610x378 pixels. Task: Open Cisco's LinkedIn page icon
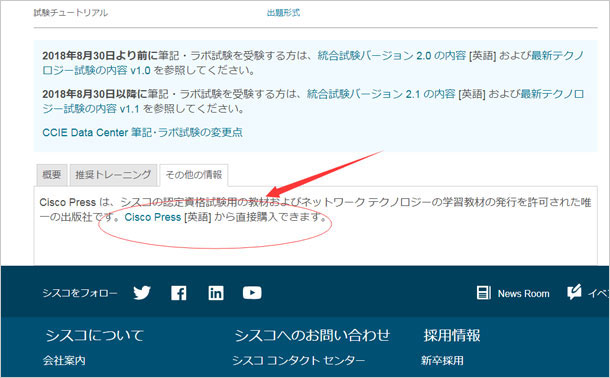coord(216,293)
